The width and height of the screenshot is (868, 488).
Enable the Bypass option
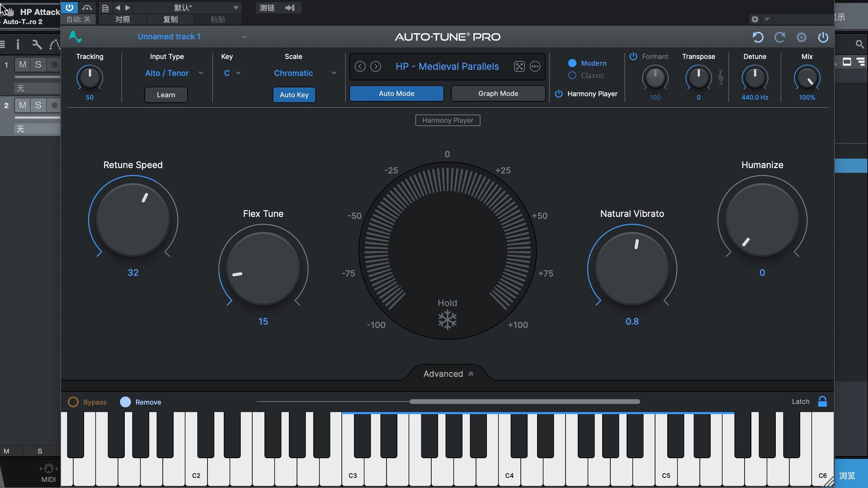[73, 402]
